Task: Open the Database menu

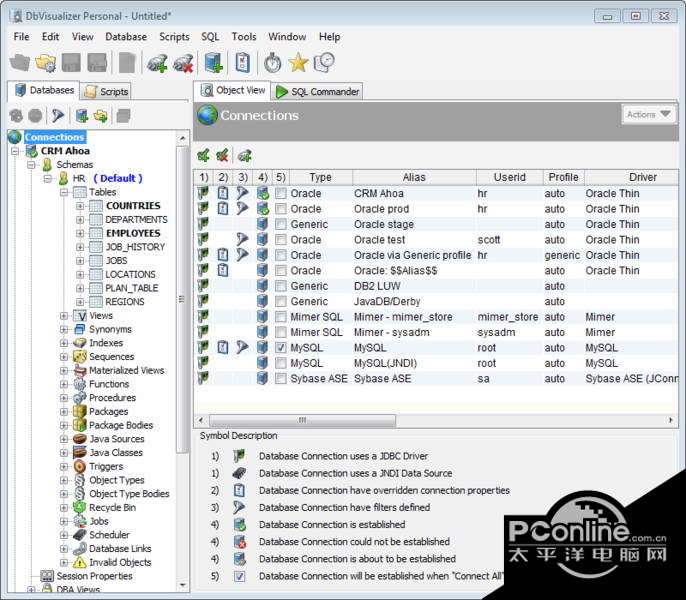Action: point(126,37)
